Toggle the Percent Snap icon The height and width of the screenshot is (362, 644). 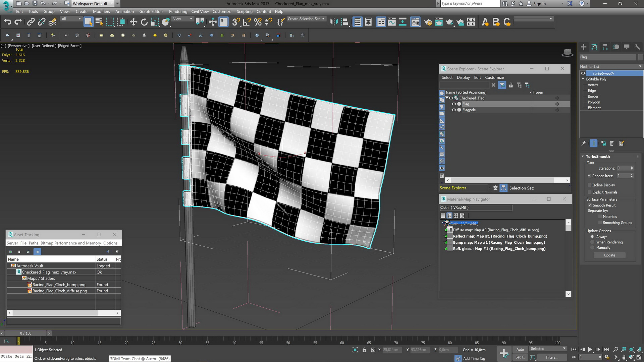point(258,22)
